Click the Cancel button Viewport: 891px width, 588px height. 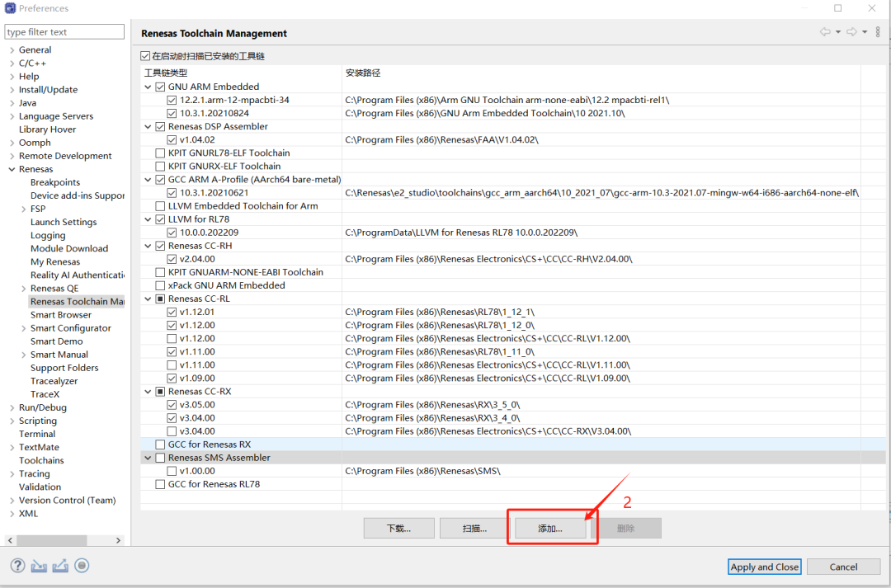click(843, 567)
